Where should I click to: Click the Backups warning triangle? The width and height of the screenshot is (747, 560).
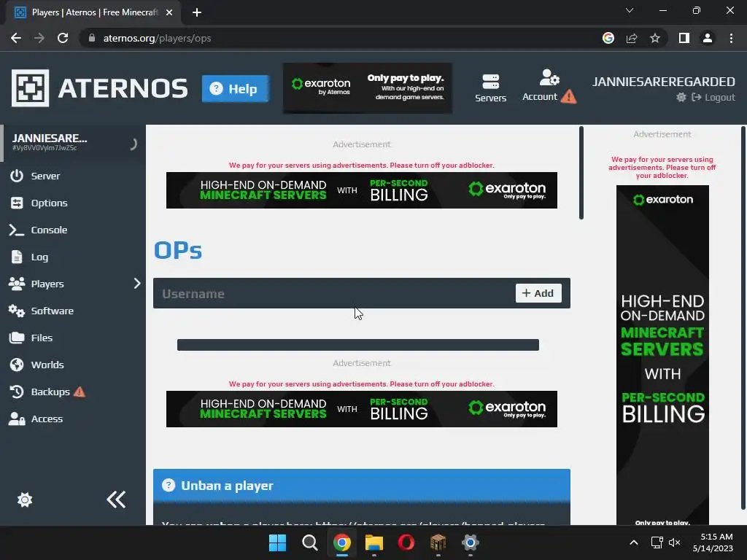[x=80, y=392]
